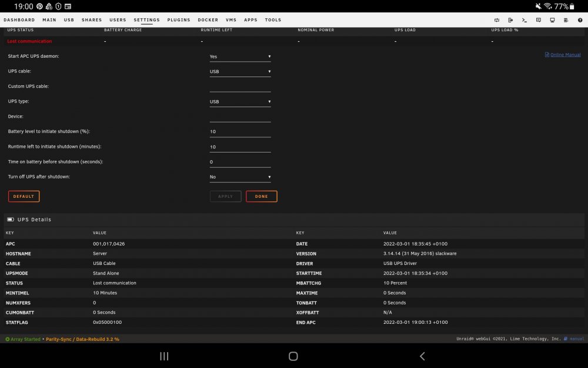Tap the shield notification icon in status bar

click(58, 6)
